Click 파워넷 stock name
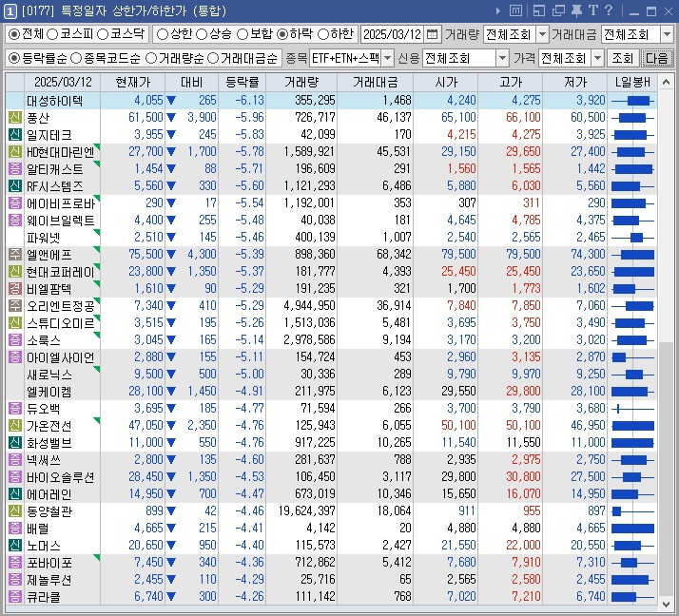 [43, 238]
